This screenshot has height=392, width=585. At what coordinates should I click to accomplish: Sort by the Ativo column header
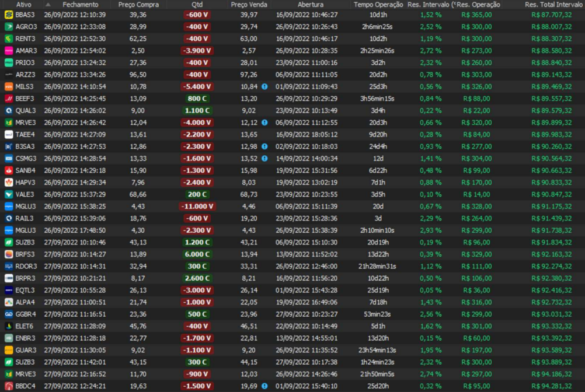24,4
